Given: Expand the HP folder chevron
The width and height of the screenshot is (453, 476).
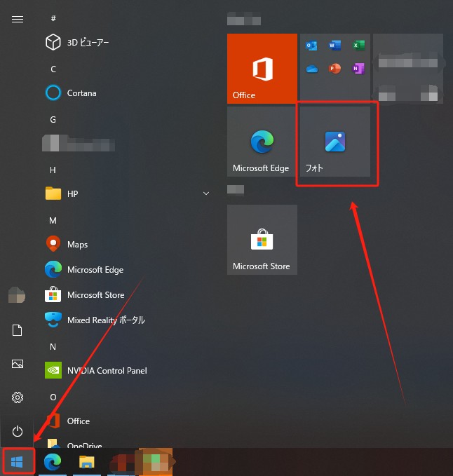Looking at the screenshot, I should [x=206, y=193].
